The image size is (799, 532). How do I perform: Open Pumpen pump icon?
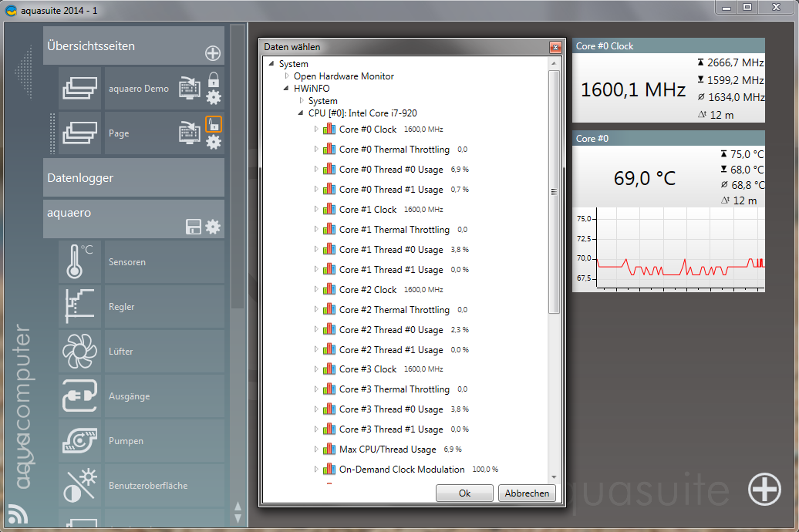(79, 441)
